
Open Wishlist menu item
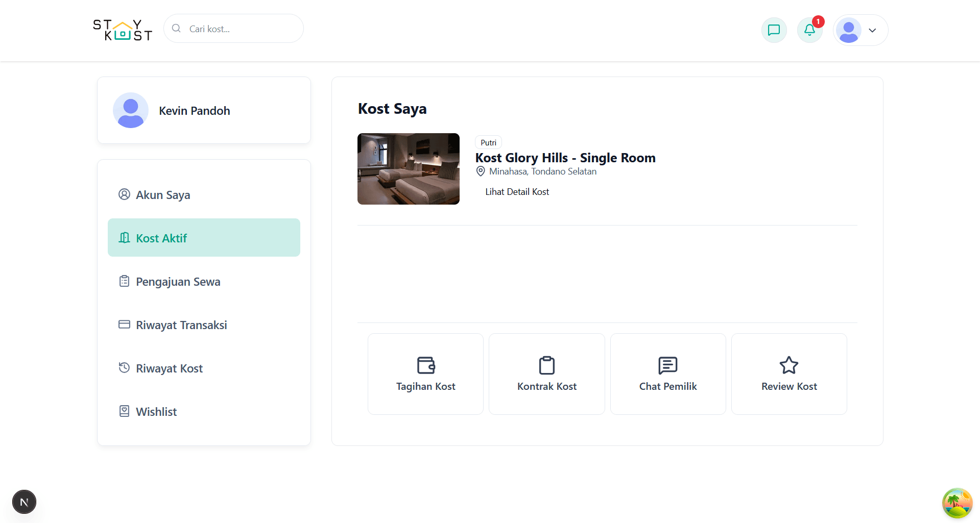204,411
